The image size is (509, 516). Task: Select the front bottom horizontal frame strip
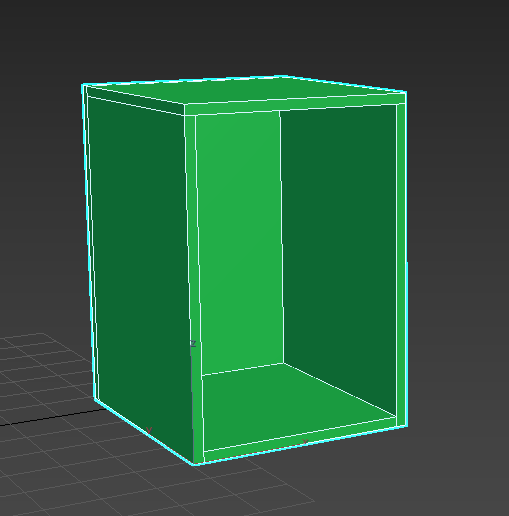coord(300,440)
